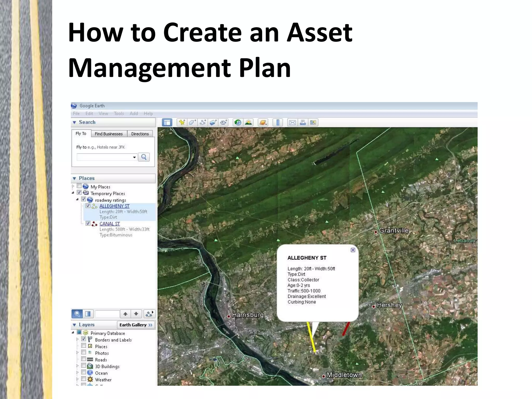Open the Earth Gallery button

coord(136,325)
